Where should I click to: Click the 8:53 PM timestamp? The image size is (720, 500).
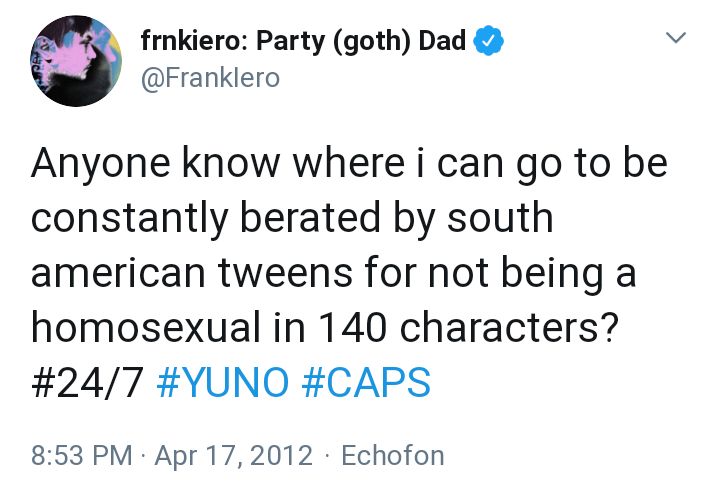point(82,455)
